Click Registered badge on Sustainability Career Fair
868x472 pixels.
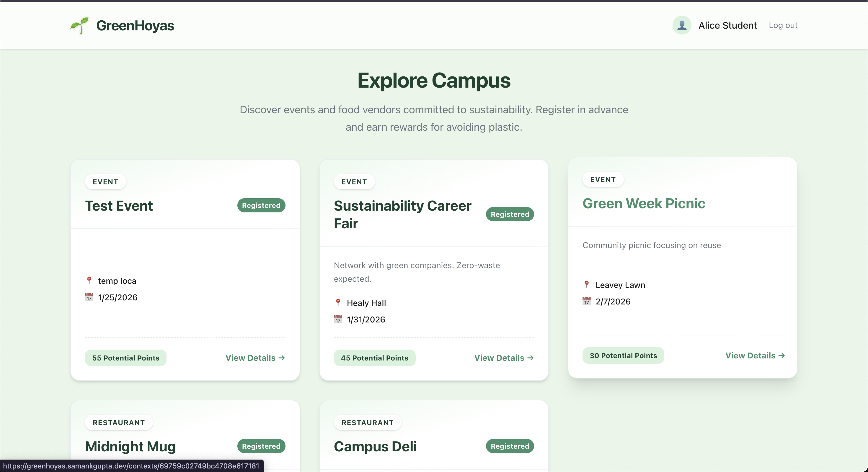point(510,214)
